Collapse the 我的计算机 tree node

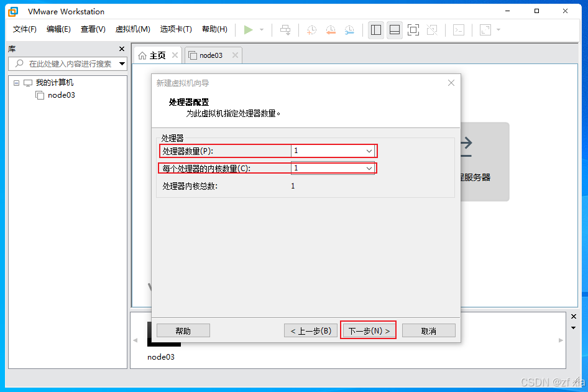point(16,83)
